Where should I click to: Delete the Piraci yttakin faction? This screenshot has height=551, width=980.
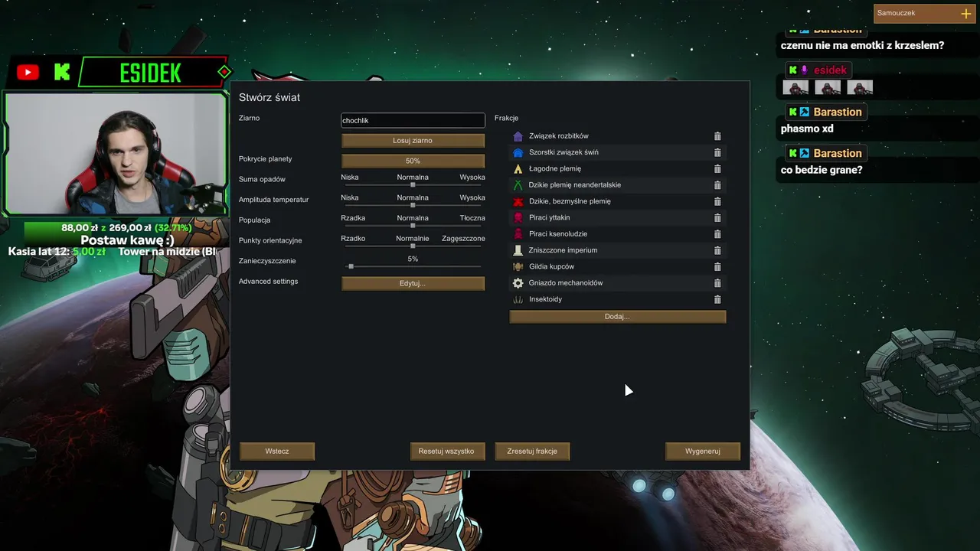[x=717, y=218]
